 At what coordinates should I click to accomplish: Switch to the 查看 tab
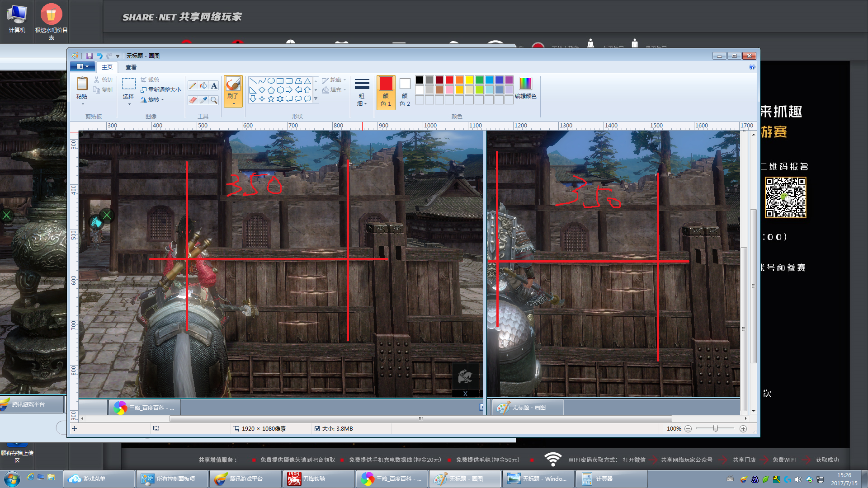point(131,67)
